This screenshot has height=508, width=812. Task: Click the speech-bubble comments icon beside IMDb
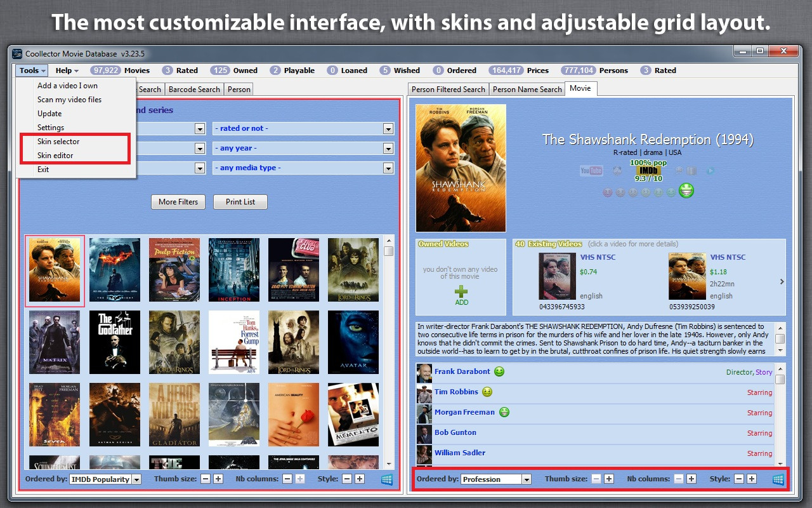[679, 170]
